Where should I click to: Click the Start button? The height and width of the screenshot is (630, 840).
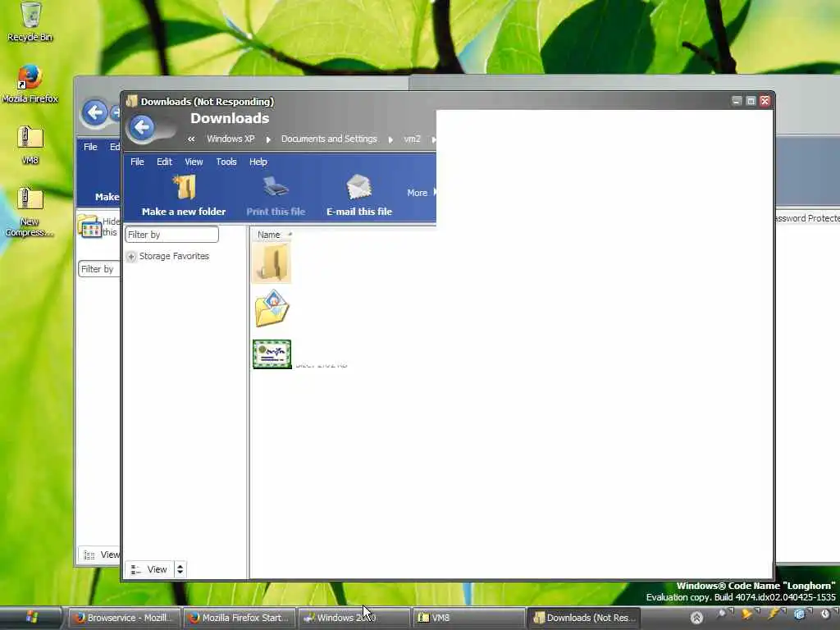31,618
